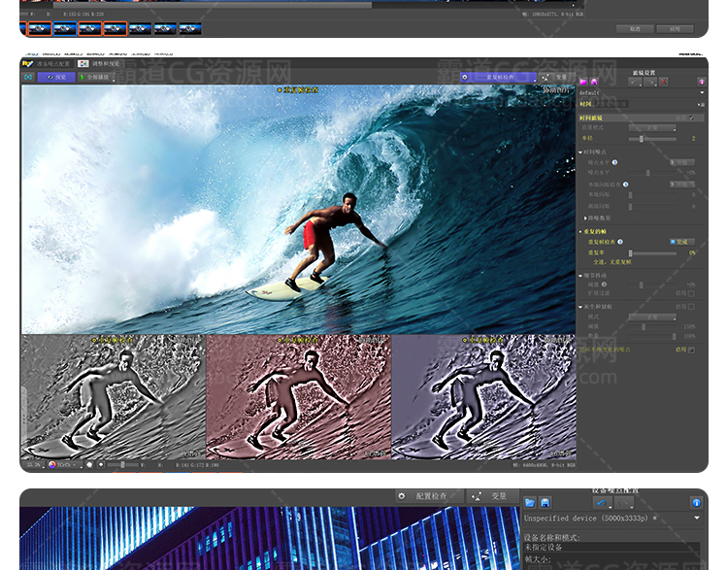Click 全部播放 button
This screenshot has width=728, height=570.
tap(95, 77)
